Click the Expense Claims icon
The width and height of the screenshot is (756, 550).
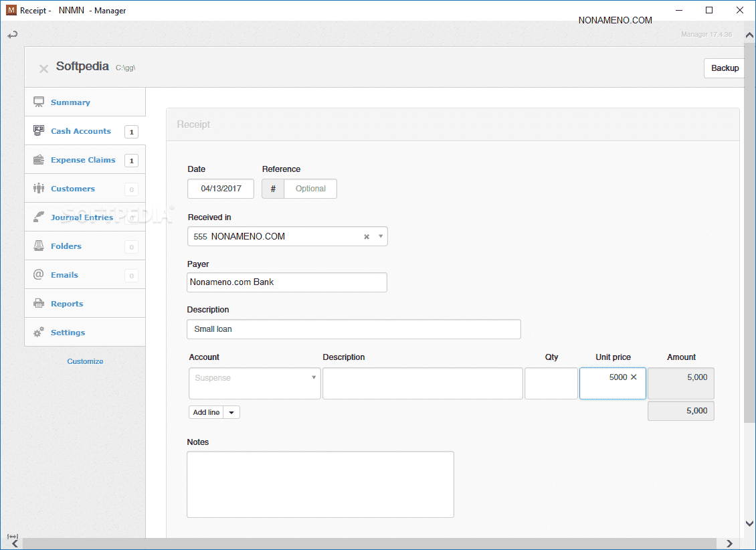(x=39, y=160)
